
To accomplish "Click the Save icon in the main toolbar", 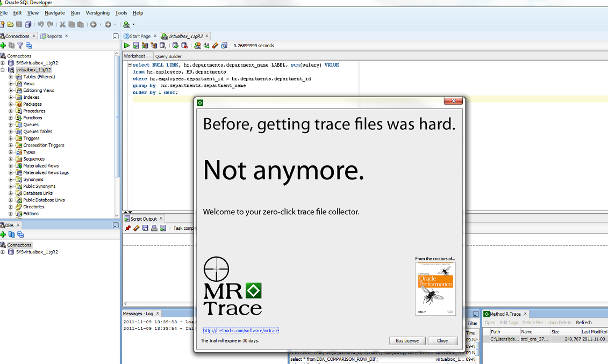I will pos(19,24).
